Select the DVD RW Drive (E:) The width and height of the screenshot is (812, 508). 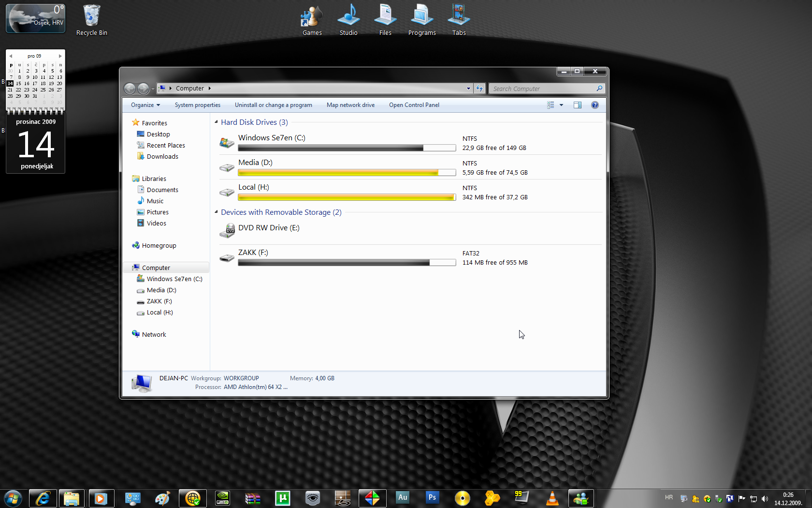[410, 232]
